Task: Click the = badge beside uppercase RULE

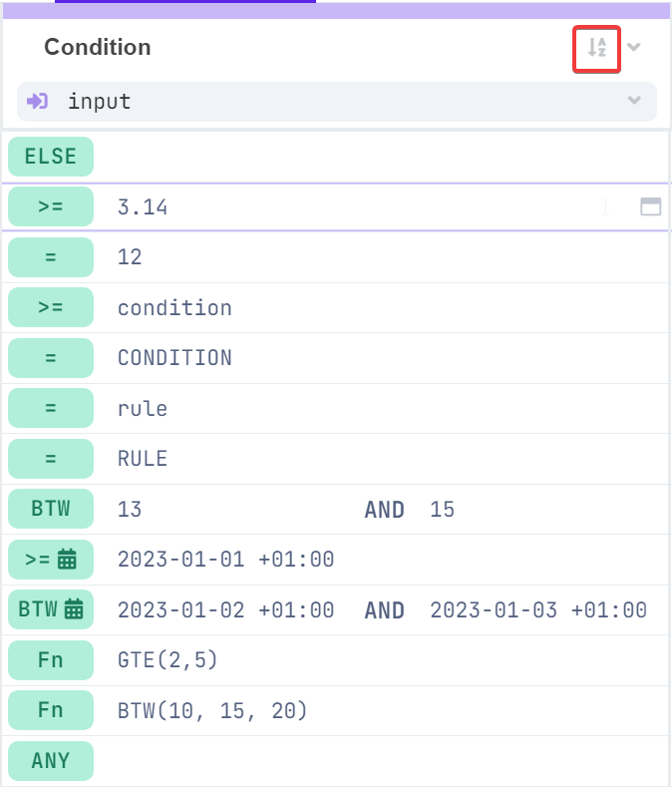Action: tap(51, 459)
